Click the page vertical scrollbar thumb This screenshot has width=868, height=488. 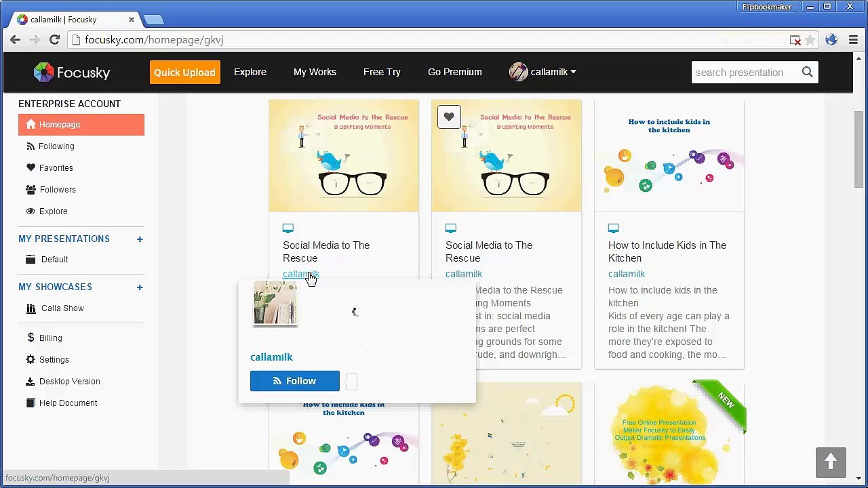pyautogui.click(x=859, y=149)
